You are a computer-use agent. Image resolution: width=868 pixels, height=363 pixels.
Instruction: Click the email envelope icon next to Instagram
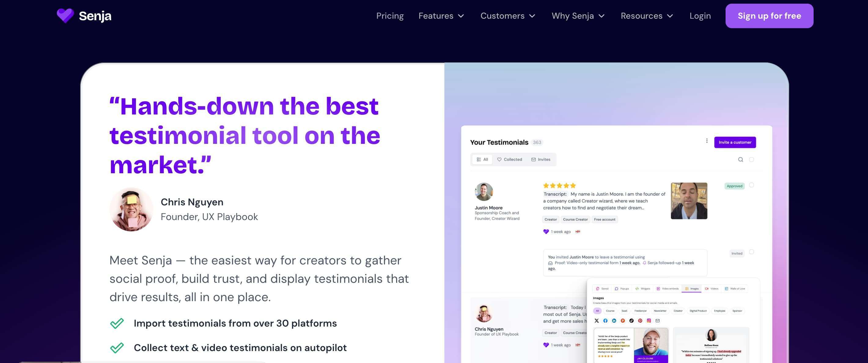[x=657, y=321]
